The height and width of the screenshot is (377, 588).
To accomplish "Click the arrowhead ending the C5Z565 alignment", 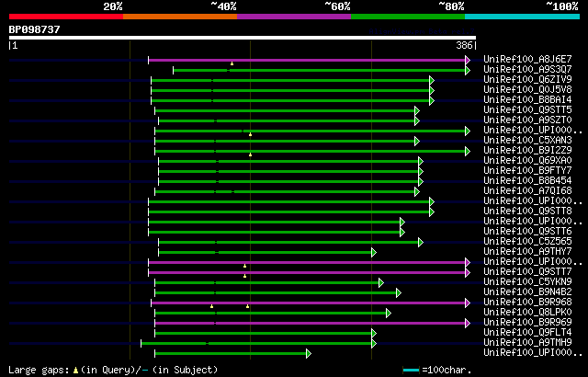I will [x=421, y=243].
